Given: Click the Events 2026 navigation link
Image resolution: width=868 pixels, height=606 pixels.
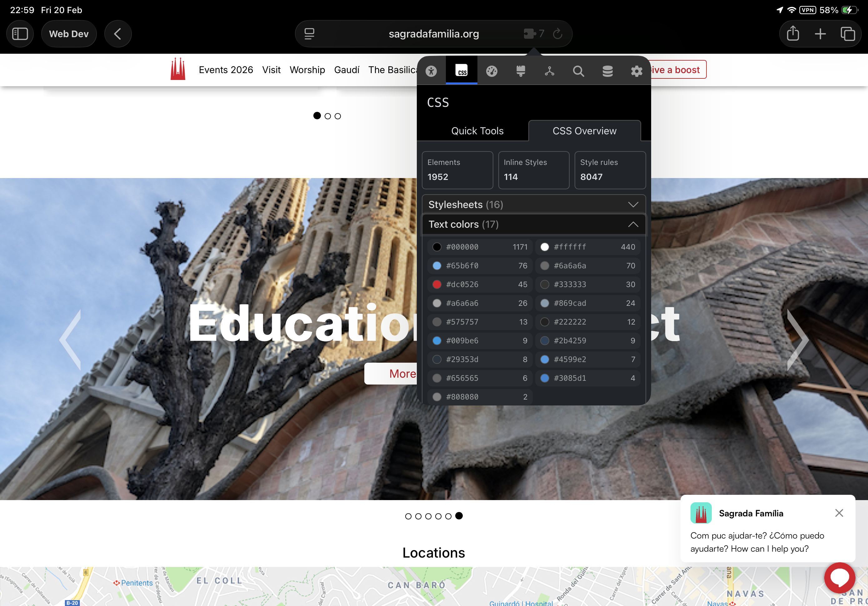Looking at the screenshot, I should [x=226, y=70].
